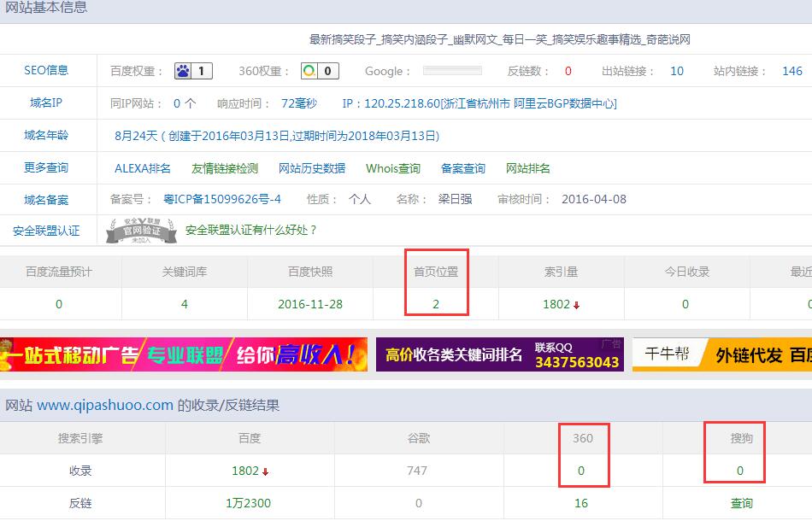Click the red down arrow beside index 1802
The image size is (812, 521).
[x=576, y=305]
